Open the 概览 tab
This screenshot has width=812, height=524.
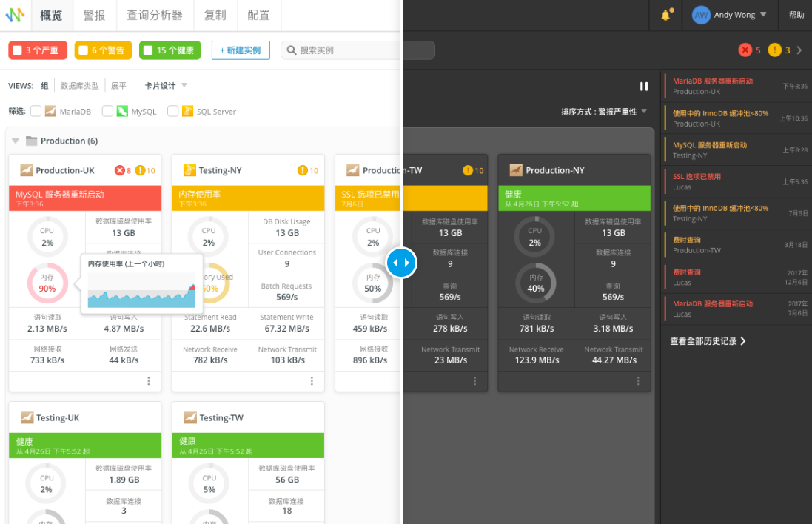tap(51, 16)
